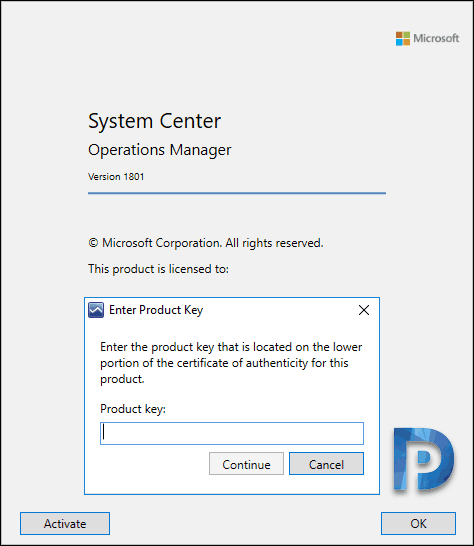Close the Enter Product Key dialog

[x=364, y=310]
